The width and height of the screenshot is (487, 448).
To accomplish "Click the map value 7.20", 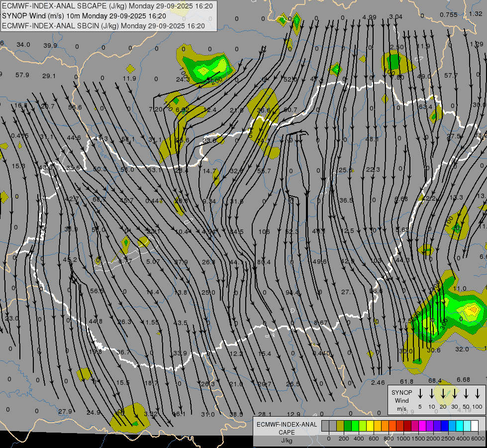I will [156, 109].
